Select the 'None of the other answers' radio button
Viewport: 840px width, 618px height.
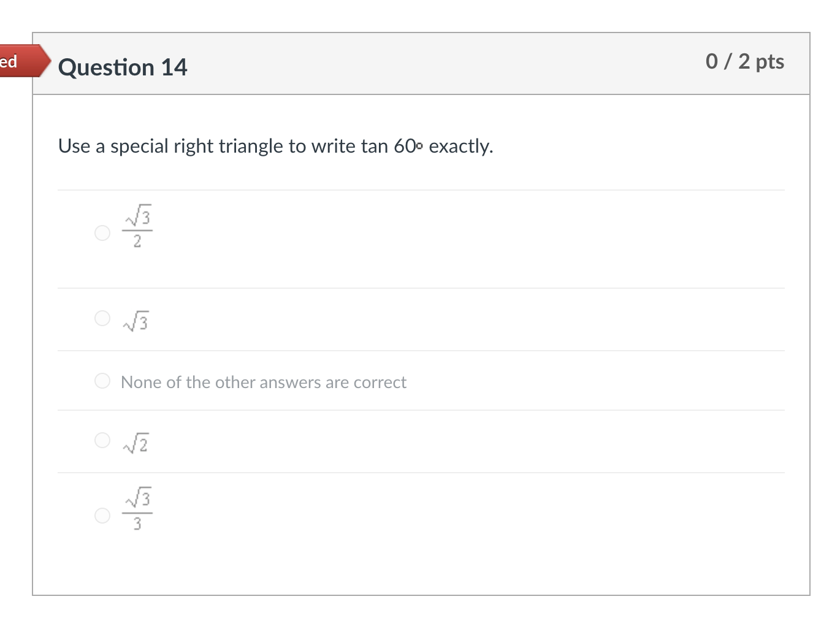[102, 381]
